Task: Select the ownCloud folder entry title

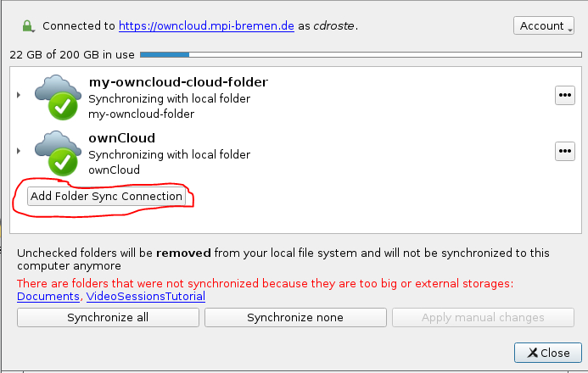Action: 122,138
